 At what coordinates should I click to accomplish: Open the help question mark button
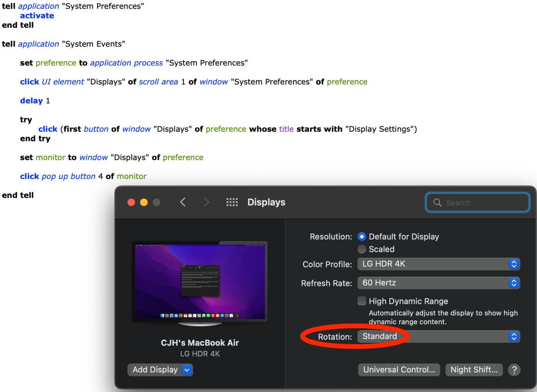tap(515, 370)
